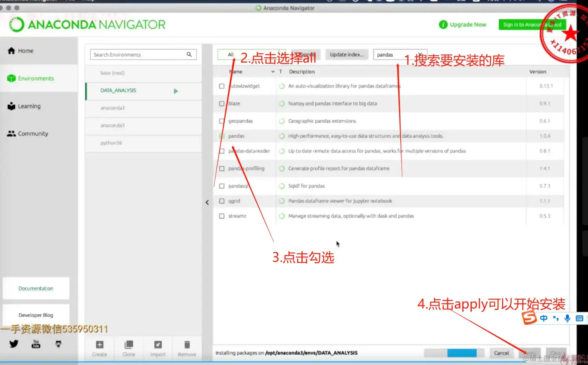This screenshot has height=365, width=588.
Task: Open Anaconda YouTube channel
Action: [x=36, y=344]
